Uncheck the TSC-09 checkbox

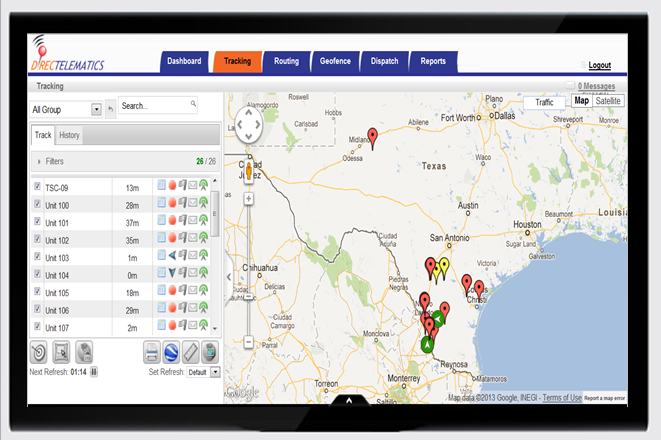[38, 186]
